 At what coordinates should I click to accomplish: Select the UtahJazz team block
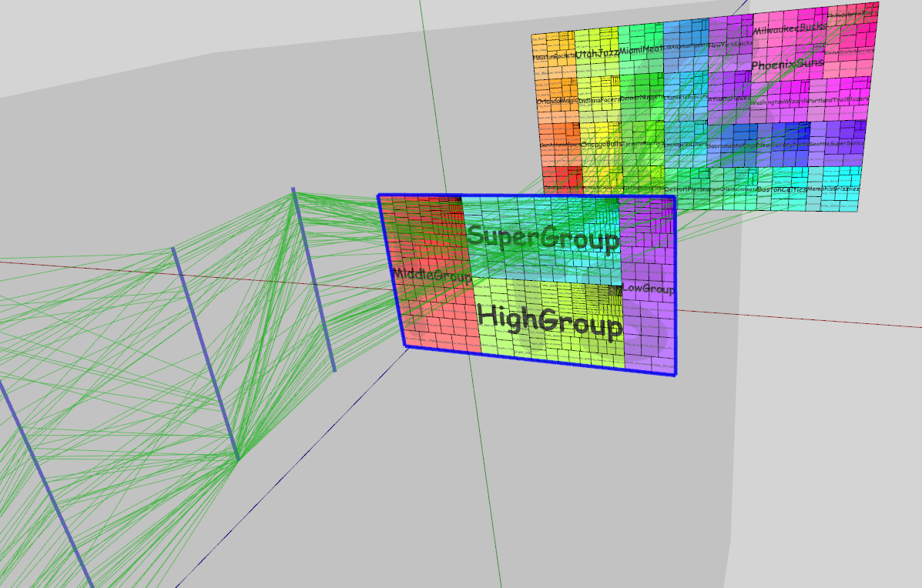597,53
